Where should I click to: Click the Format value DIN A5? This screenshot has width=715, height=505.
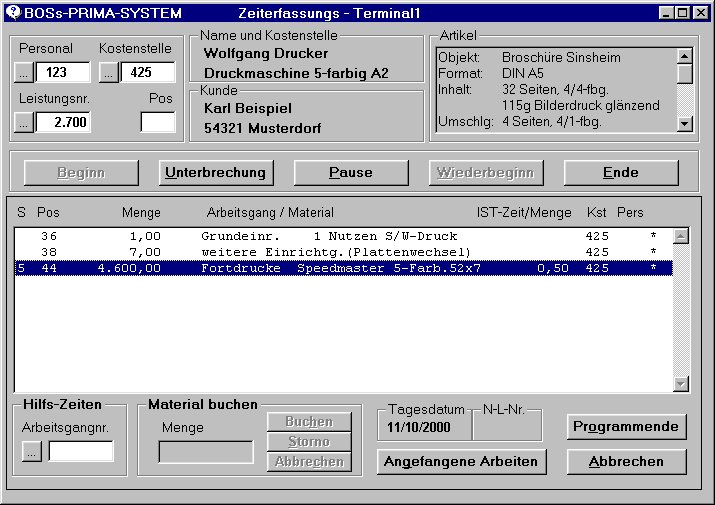pyautogui.click(x=523, y=73)
